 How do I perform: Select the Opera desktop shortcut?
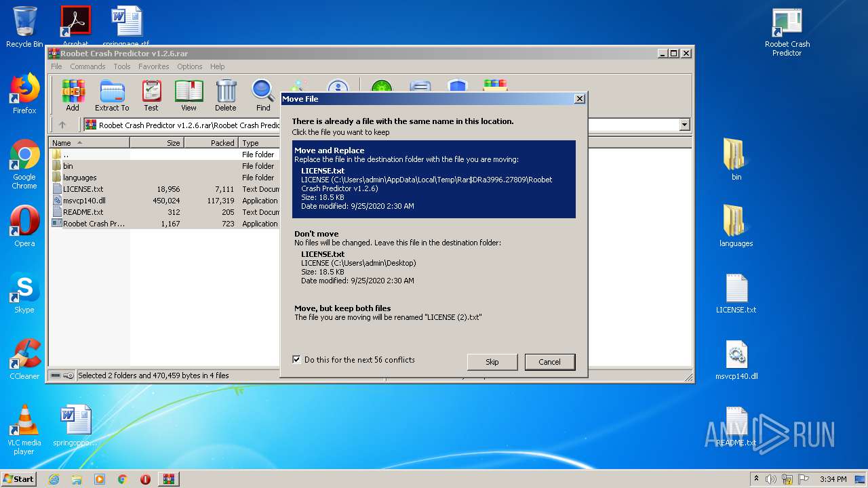24,226
